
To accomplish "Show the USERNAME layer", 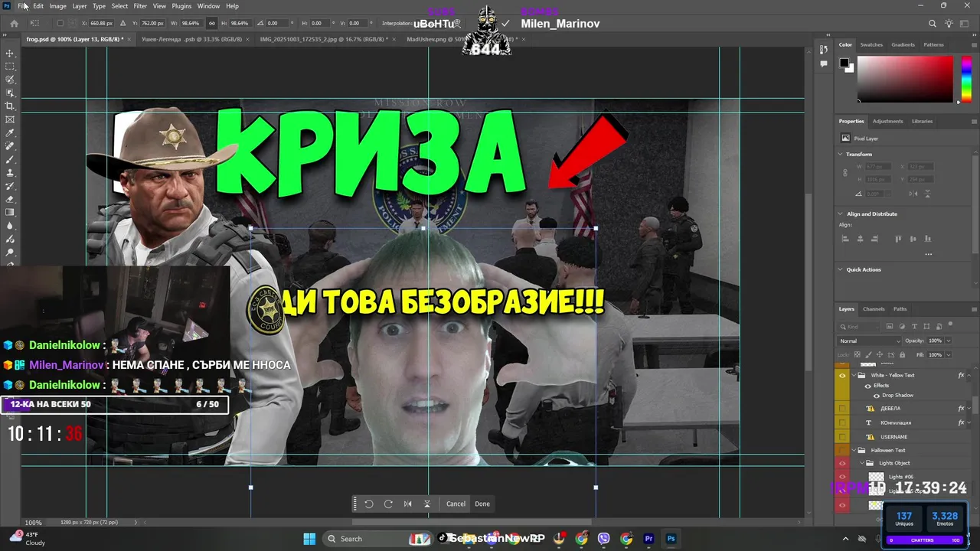I will pyautogui.click(x=842, y=437).
